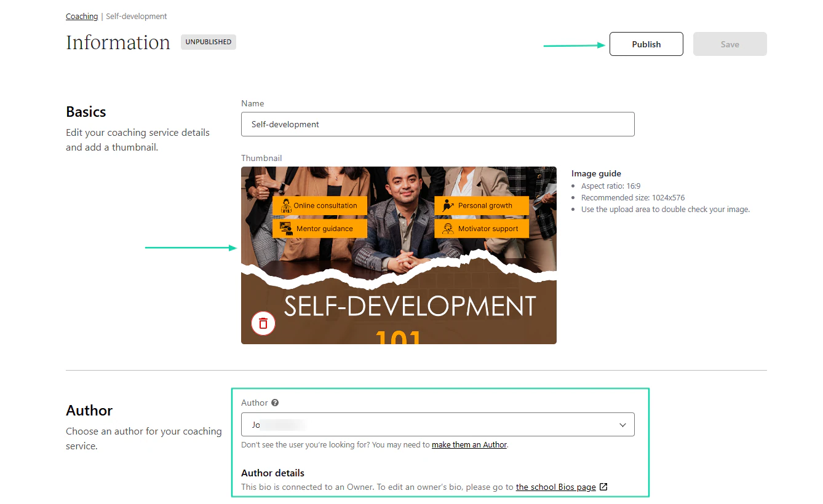Click the 'Basics' section heading
The image size is (823, 504).
click(x=86, y=112)
